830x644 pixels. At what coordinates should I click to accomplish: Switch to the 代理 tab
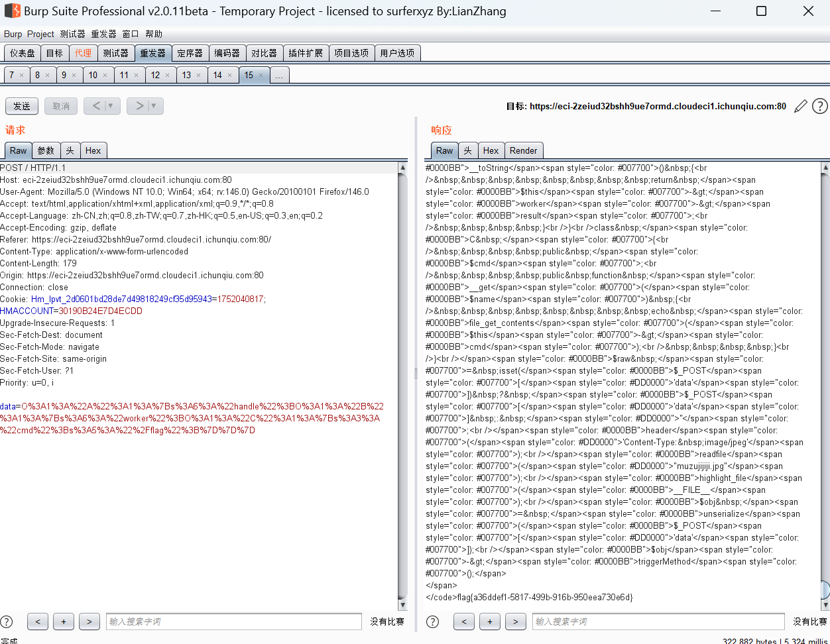[x=83, y=53]
